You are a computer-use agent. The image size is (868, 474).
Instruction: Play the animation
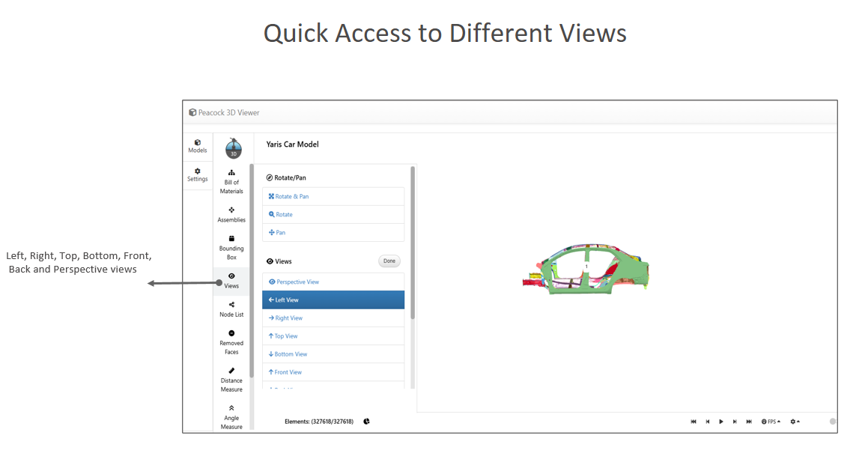tap(721, 422)
